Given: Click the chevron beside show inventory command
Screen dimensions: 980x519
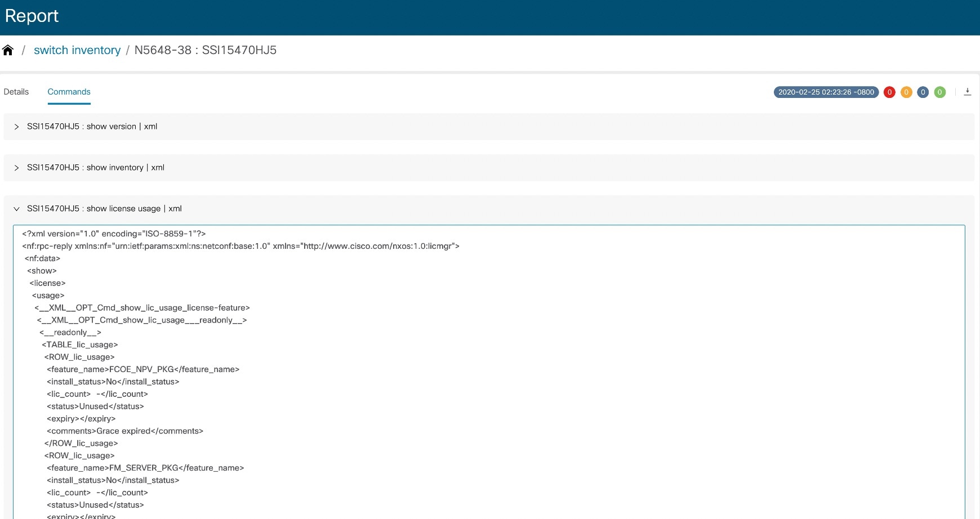Looking at the screenshot, I should 16,167.
